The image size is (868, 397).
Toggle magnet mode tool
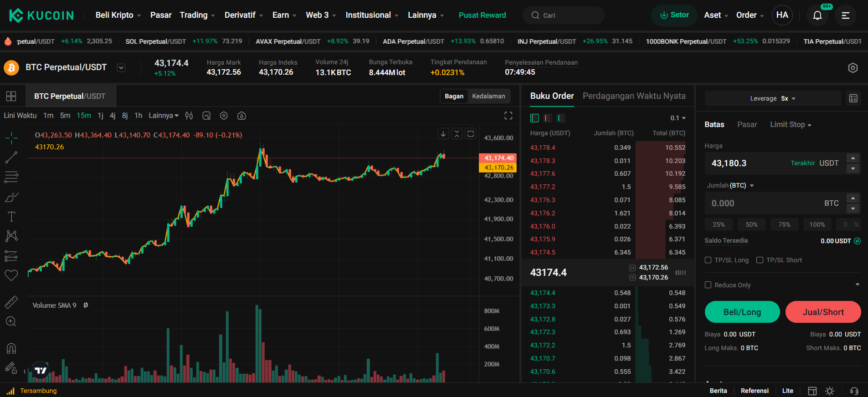11,348
